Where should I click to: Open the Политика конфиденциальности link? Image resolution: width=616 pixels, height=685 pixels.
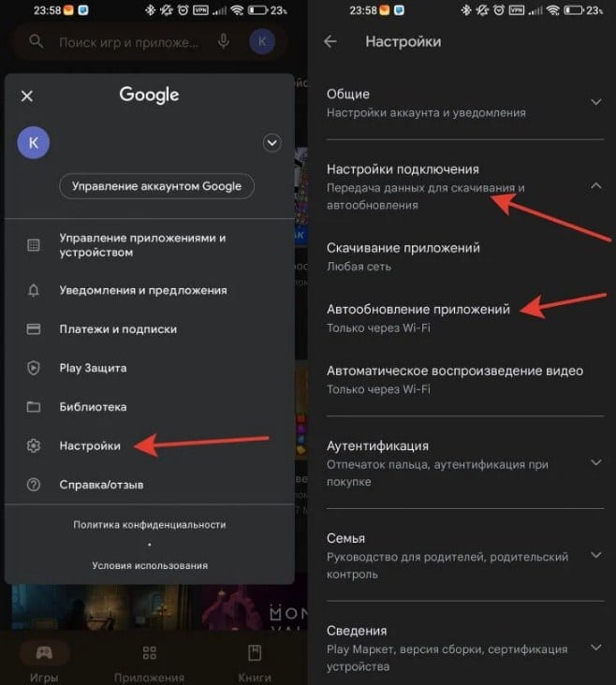[x=150, y=525]
